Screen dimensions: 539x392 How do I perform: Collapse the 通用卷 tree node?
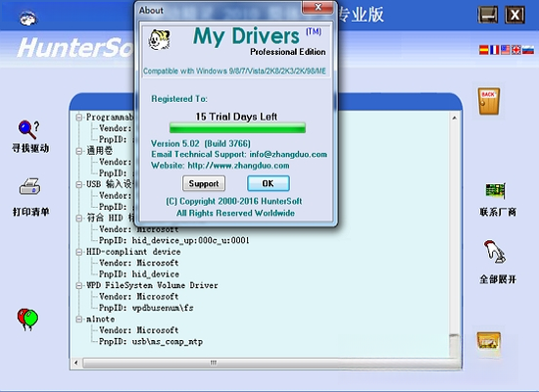tap(79, 151)
